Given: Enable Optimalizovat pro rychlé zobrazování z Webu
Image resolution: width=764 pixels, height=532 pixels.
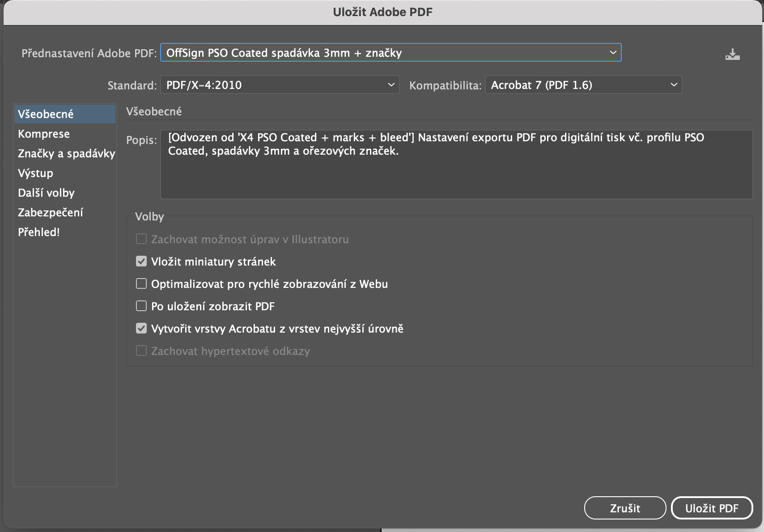Looking at the screenshot, I should point(141,284).
